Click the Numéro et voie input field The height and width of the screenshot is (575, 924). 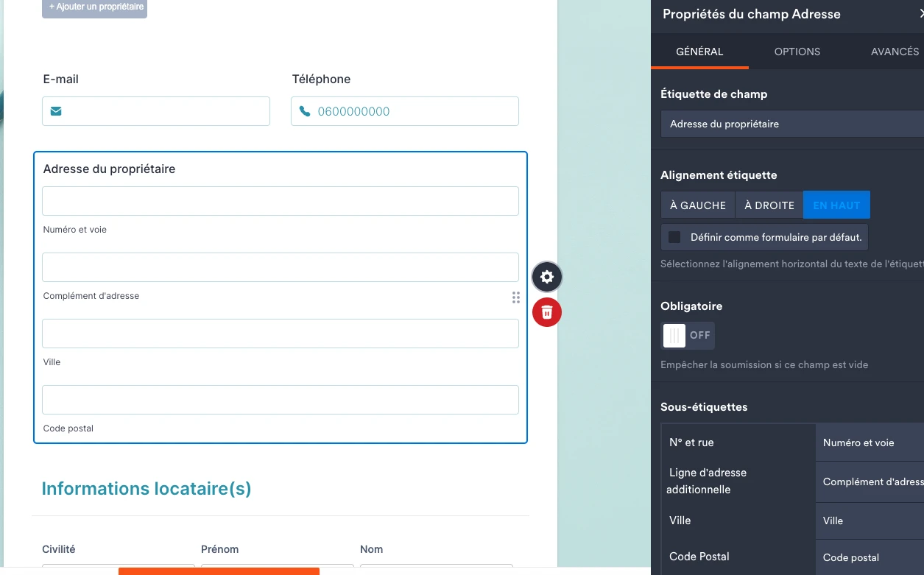pos(280,200)
